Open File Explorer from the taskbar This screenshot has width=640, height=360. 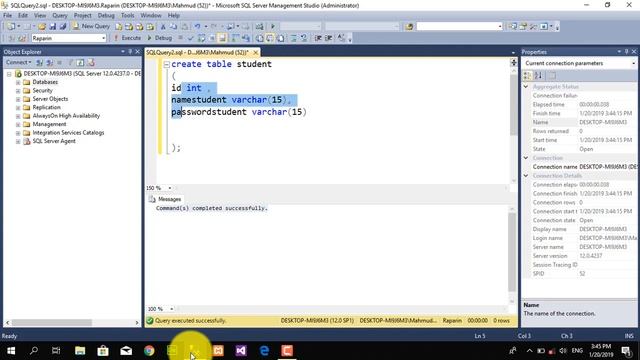(80, 351)
